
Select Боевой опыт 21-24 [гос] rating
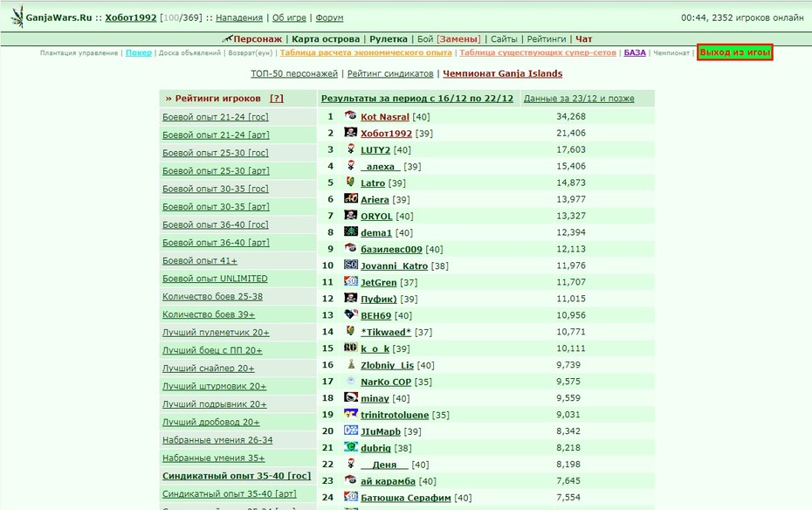click(216, 117)
